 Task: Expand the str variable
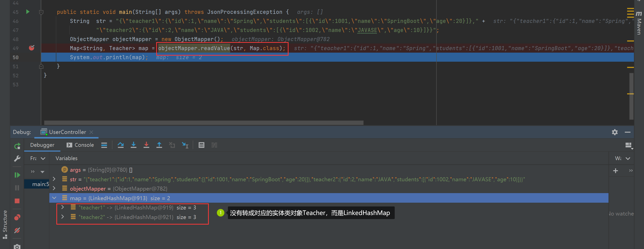pyautogui.click(x=54, y=179)
